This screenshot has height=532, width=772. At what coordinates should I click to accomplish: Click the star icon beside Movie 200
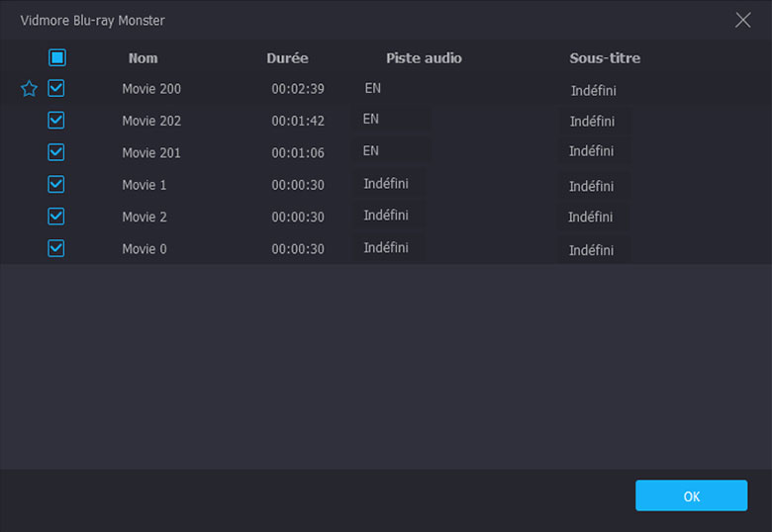coord(30,89)
